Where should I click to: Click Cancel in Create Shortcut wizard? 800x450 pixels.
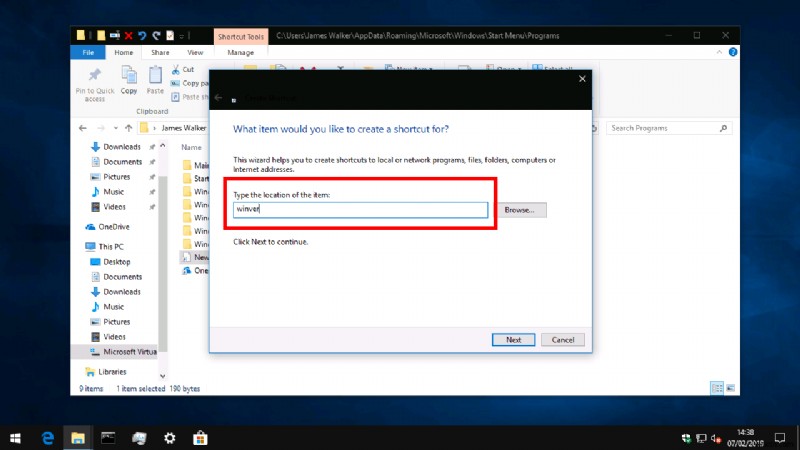[x=563, y=340]
